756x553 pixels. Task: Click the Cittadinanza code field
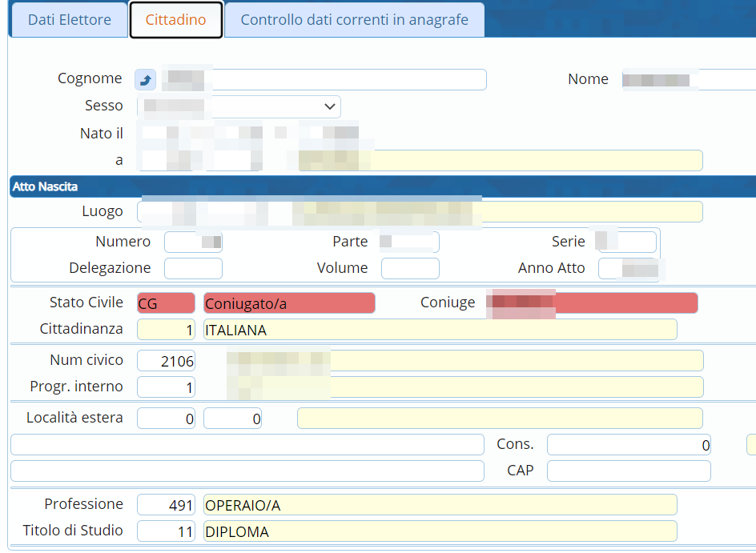tap(166, 330)
